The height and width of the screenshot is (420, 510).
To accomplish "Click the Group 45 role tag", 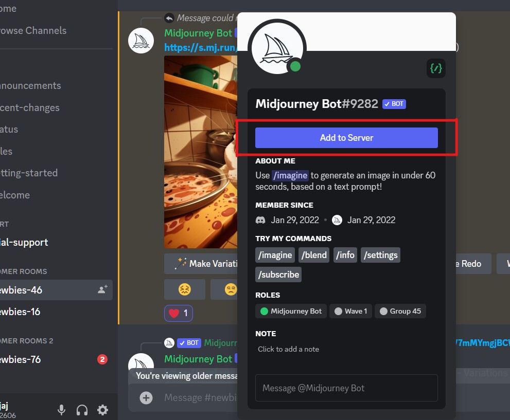I will tap(400, 311).
